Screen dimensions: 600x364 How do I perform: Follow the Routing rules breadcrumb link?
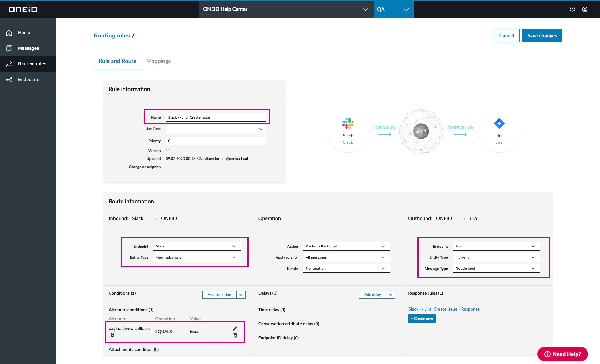coord(112,36)
